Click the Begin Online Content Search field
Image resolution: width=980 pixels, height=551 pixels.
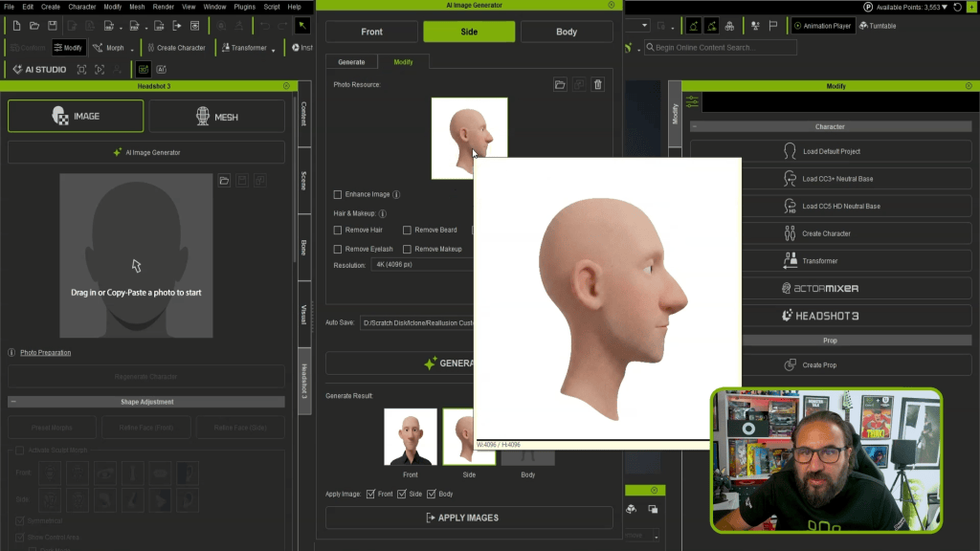pyautogui.click(x=720, y=48)
